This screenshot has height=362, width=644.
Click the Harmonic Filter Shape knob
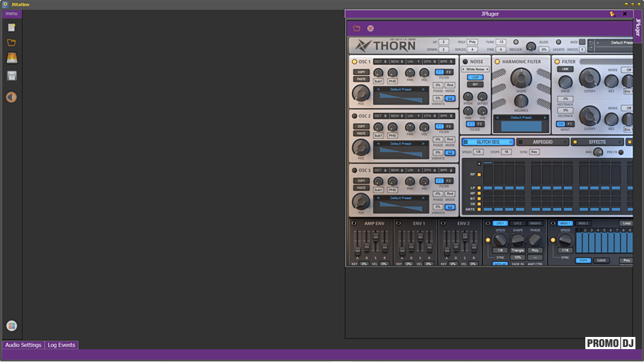(x=521, y=78)
